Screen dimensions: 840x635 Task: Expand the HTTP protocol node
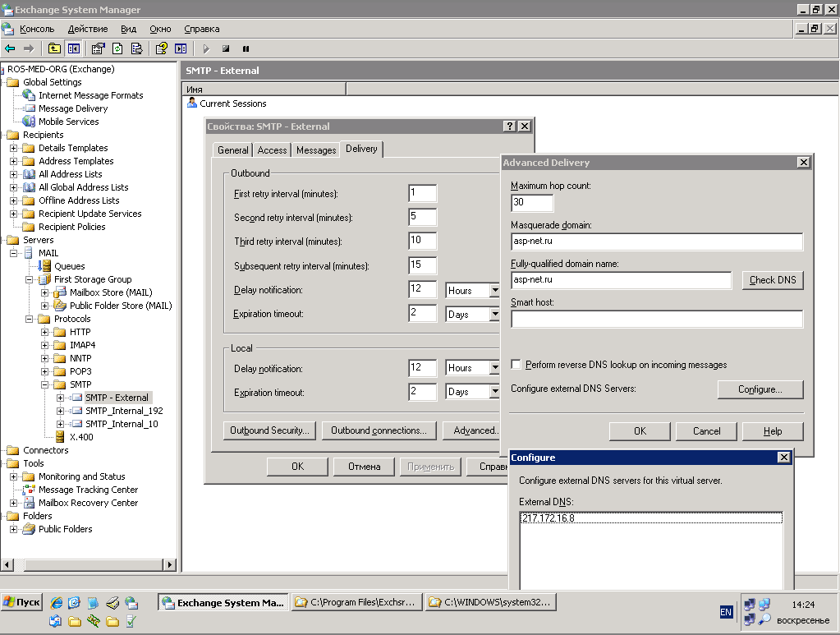pos(45,332)
